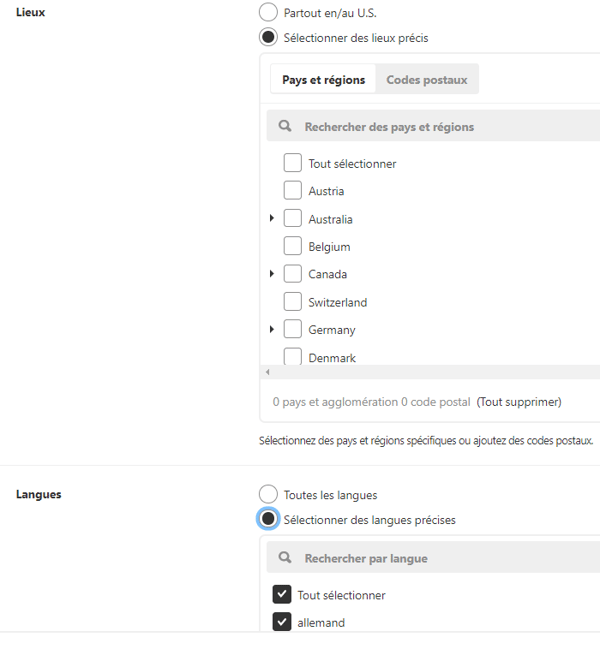The width and height of the screenshot is (600, 661).
Task: Expand the Australia regions arrow
Action: [273, 218]
